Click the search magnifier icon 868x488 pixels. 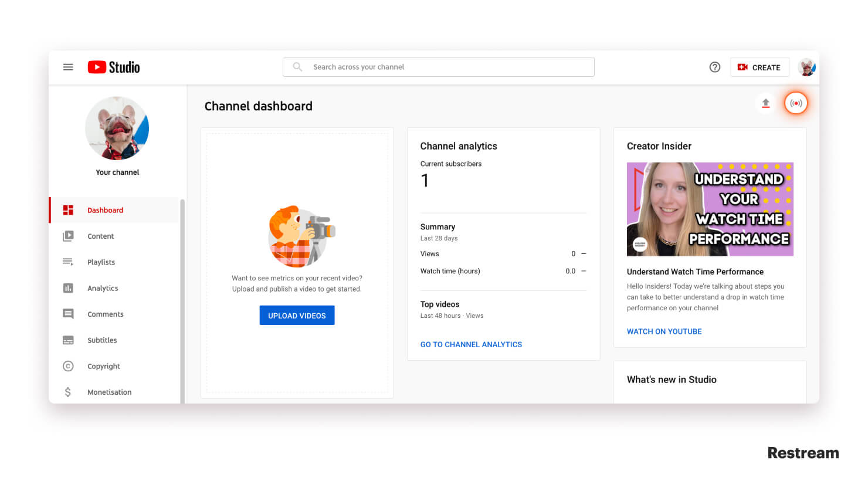click(x=297, y=67)
